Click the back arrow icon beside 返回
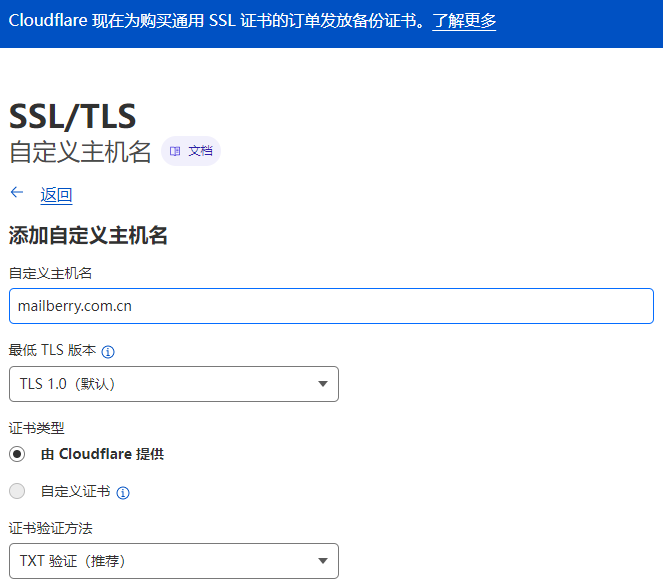Screen dimensions: 663x583 point(17,192)
